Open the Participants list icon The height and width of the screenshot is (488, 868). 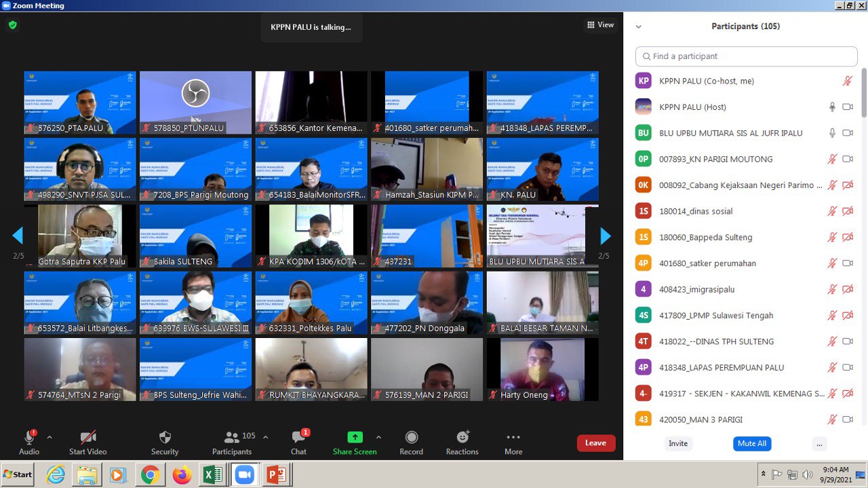point(232,438)
